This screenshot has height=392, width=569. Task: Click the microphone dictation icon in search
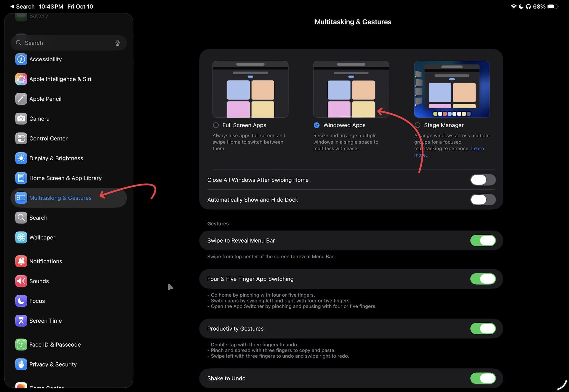(117, 43)
